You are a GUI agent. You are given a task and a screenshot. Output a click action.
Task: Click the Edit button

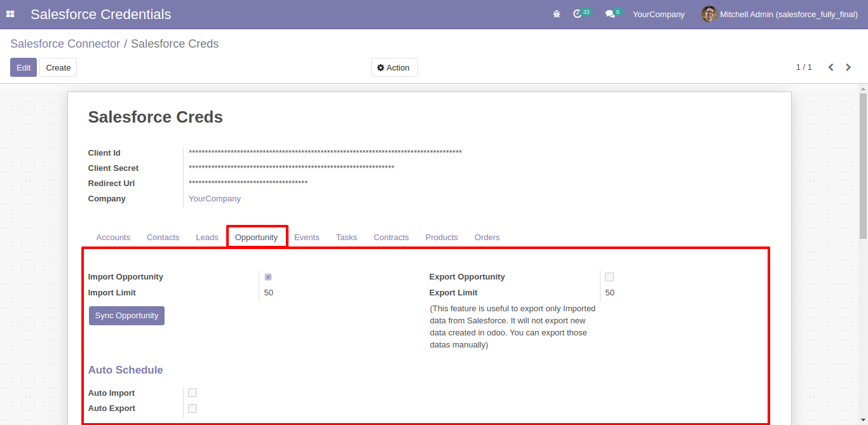[24, 67]
